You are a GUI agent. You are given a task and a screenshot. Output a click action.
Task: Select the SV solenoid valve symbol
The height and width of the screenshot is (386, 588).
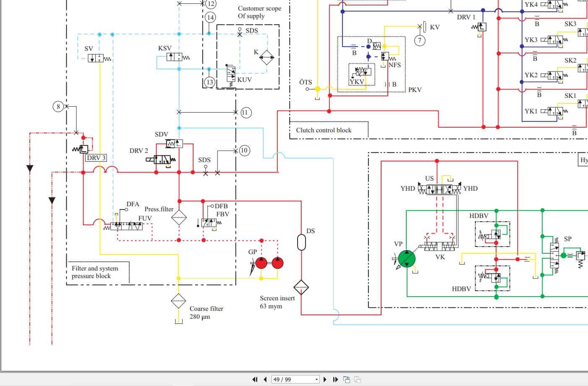click(95, 58)
